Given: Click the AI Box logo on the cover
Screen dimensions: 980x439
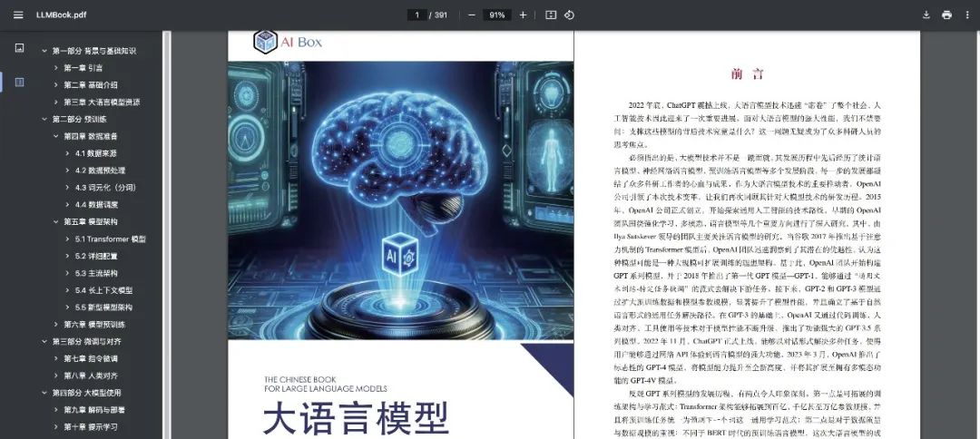Looking at the screenshot, I should click(289, 42).
